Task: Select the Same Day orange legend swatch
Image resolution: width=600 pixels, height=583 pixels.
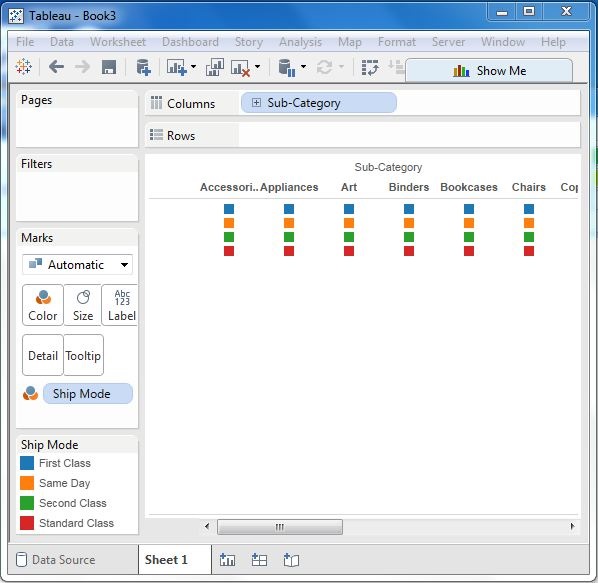Action: [x=28, y=483]
